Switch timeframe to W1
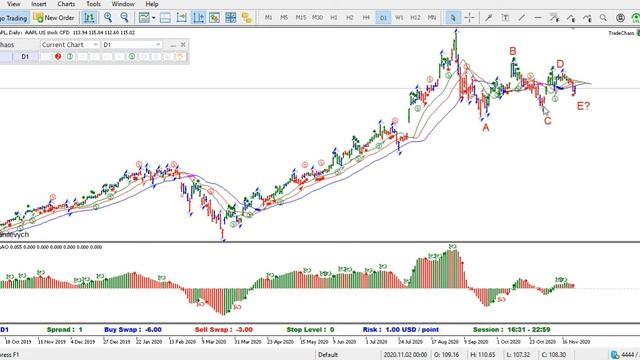640x360 pixels. [399, 18]
